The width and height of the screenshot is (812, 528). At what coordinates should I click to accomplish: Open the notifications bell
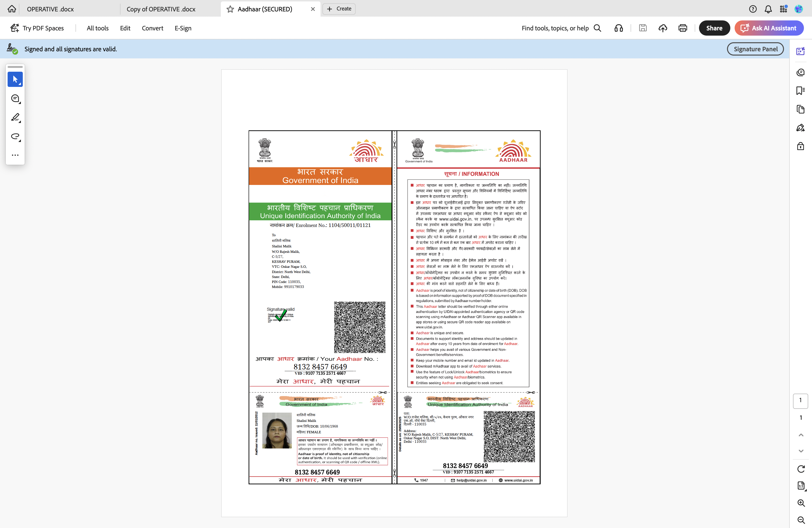point(768,9)
